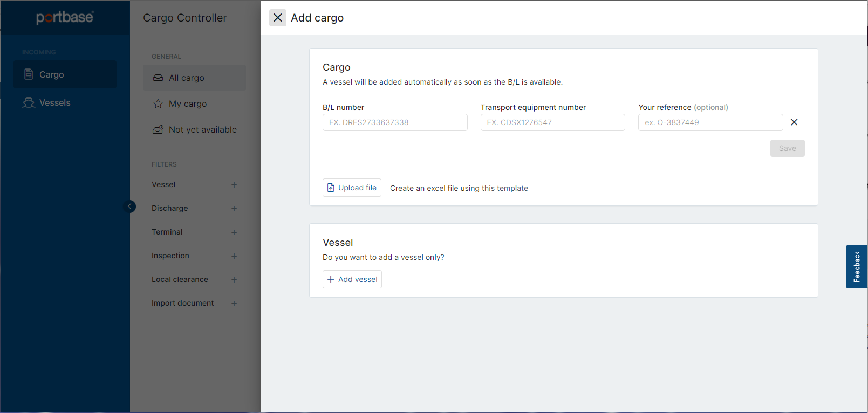868x413 pixels.
Task: Close the Add cargo panel
Action: [x=277, y=18]
